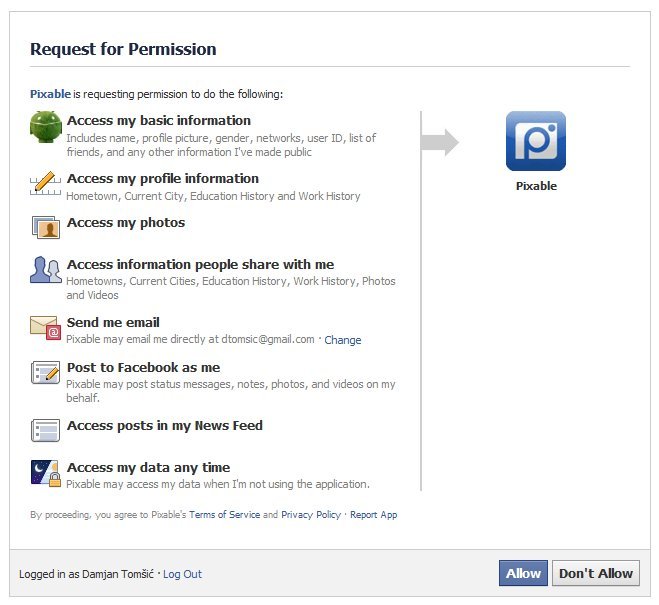Click the gray arrow pointing to Pixable
659x605 pixels.
pos(440,142)
